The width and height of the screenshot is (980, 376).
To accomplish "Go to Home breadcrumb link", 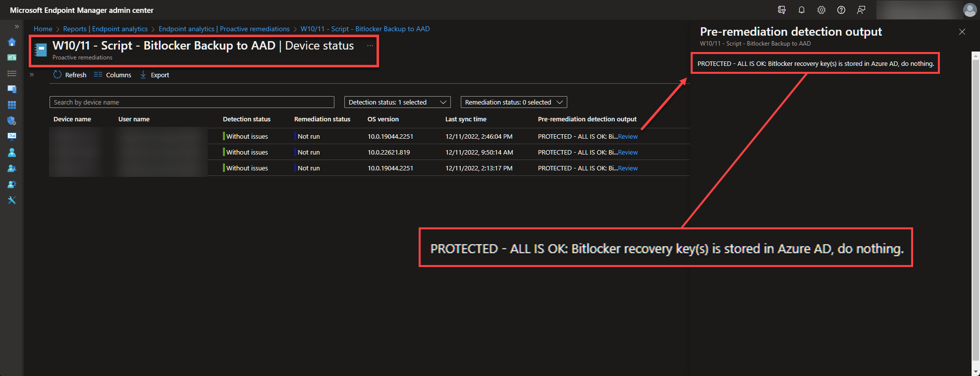I will click(x=43, y=29).
